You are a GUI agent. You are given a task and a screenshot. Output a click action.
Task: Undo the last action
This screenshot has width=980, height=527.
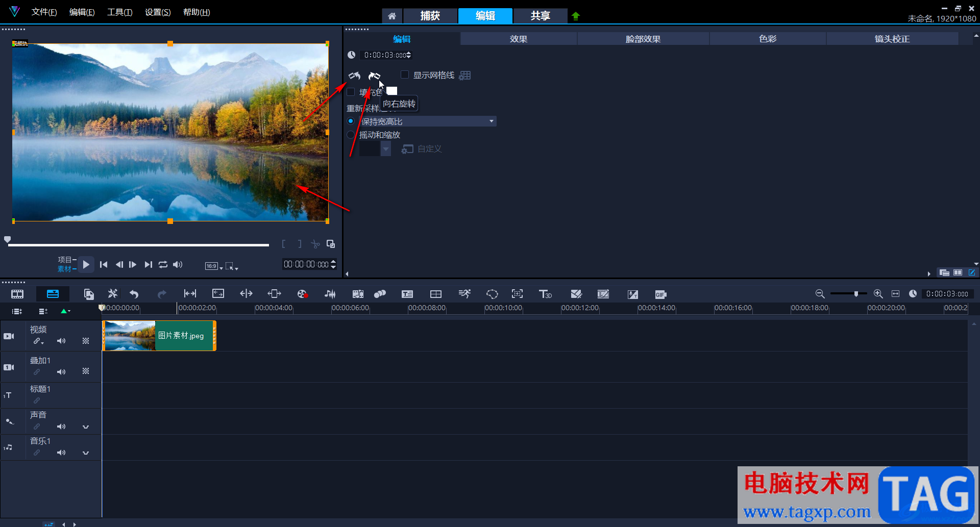[134, 294]
